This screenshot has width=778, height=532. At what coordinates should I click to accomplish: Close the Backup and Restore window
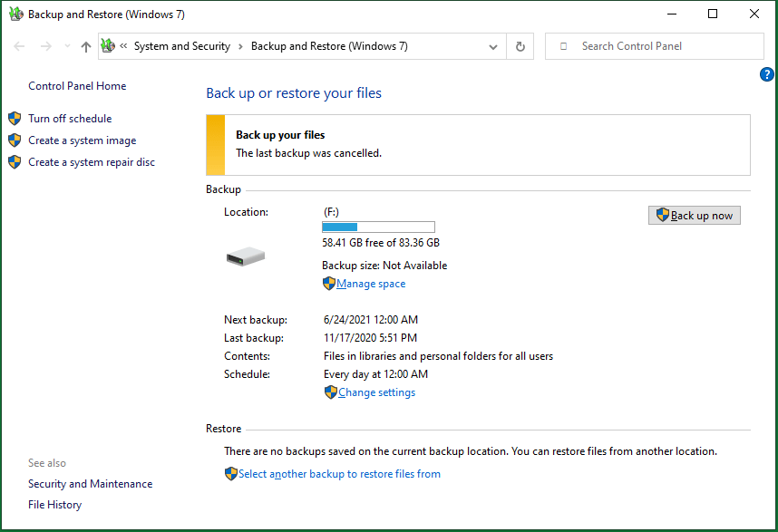tap(754, 14)
